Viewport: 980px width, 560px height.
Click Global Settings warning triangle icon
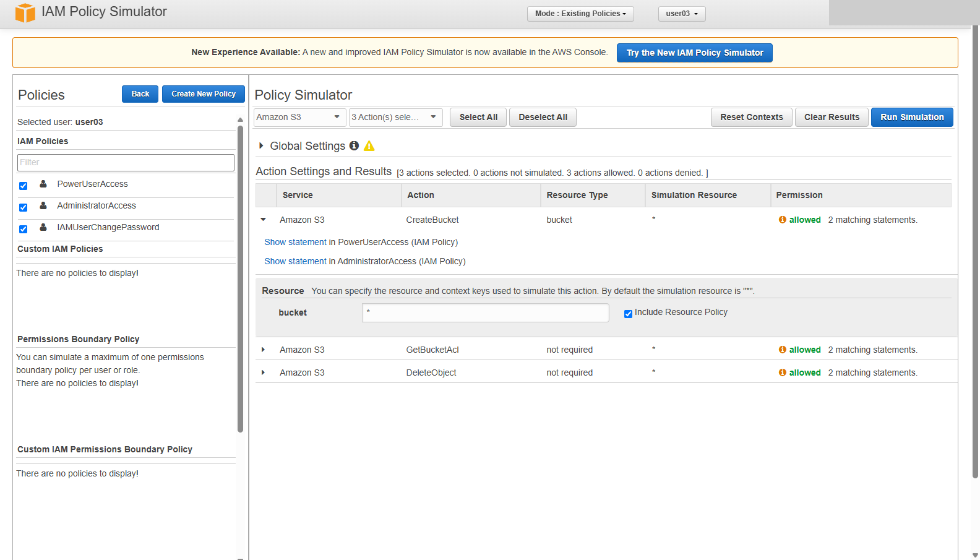tap(369, 146)
